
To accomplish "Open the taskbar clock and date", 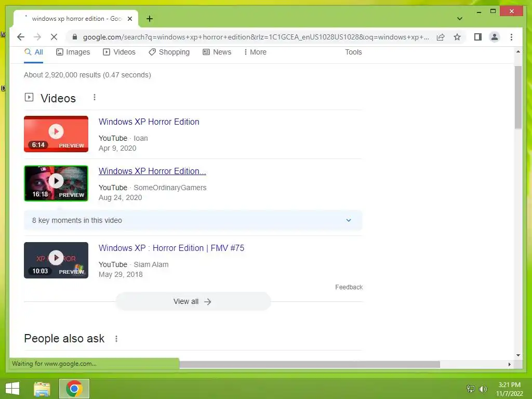I will click(509, 389).
